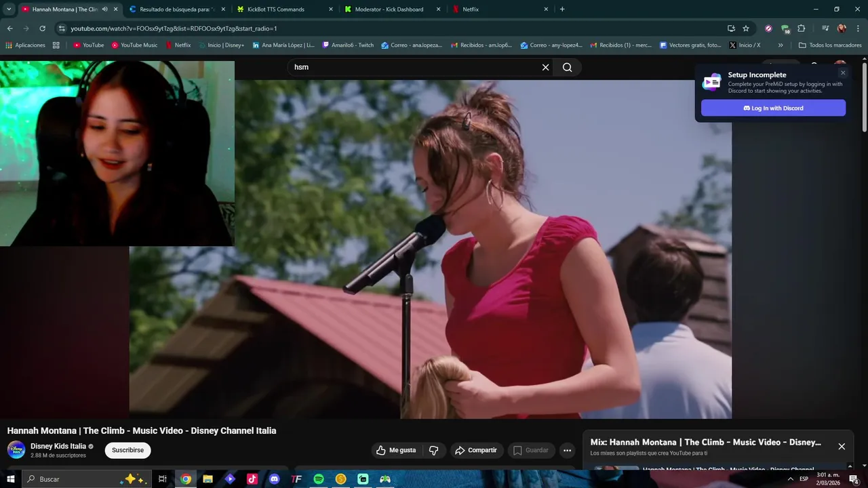
Task: Open the notification center icon
Action: (854, 479)
